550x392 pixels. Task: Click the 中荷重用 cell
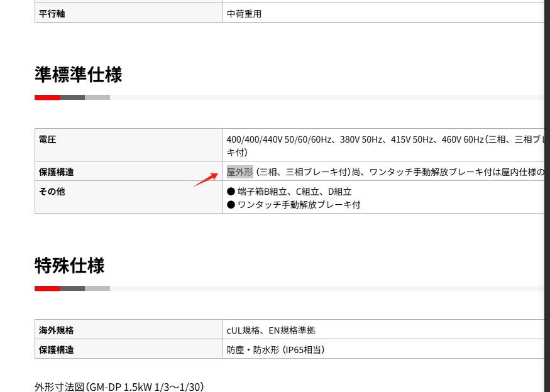244,14
